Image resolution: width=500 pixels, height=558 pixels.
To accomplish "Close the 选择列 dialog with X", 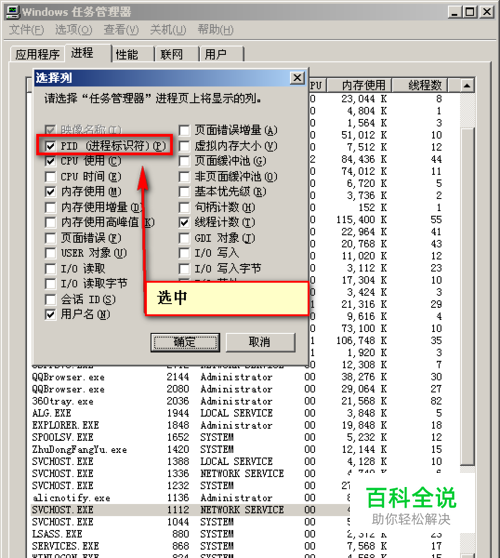I will [297, 78].
